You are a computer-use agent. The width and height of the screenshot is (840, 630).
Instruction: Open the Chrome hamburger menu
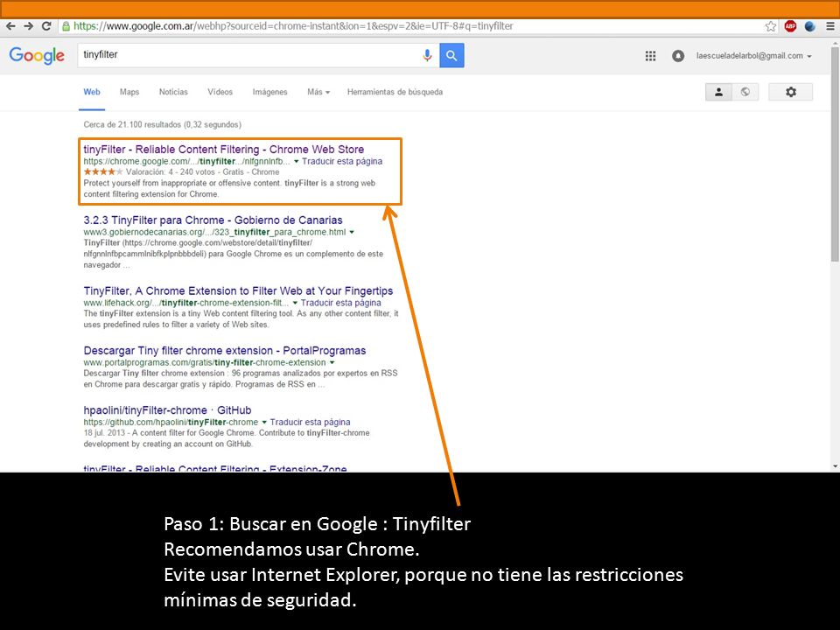coord(829,25)
